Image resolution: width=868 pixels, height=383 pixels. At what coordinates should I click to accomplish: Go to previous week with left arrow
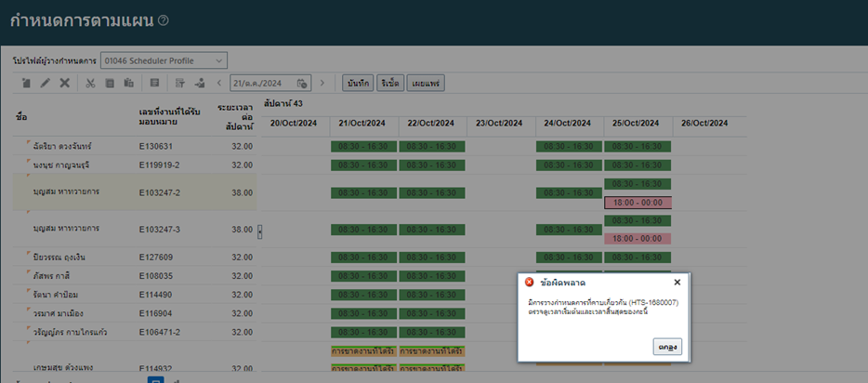click(218, 84)
